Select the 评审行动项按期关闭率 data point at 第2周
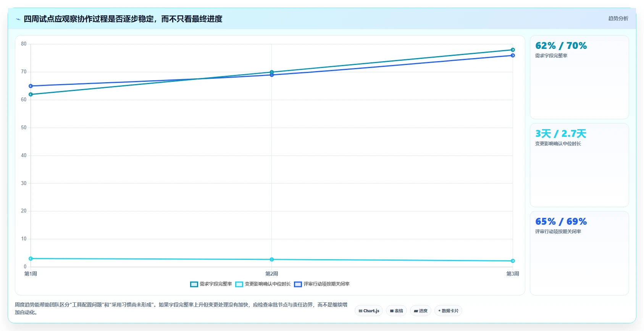Image resolution: width=644 pixels, height=331 pixels. (272, 75)
